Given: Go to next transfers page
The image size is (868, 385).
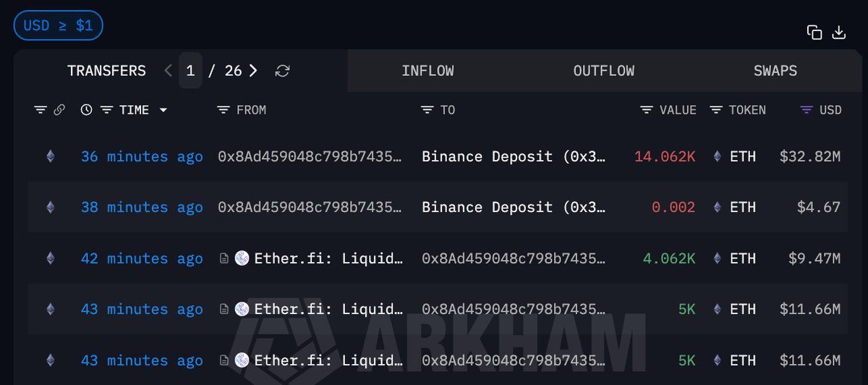Looking at the screenshot, I should click(253, 71).
